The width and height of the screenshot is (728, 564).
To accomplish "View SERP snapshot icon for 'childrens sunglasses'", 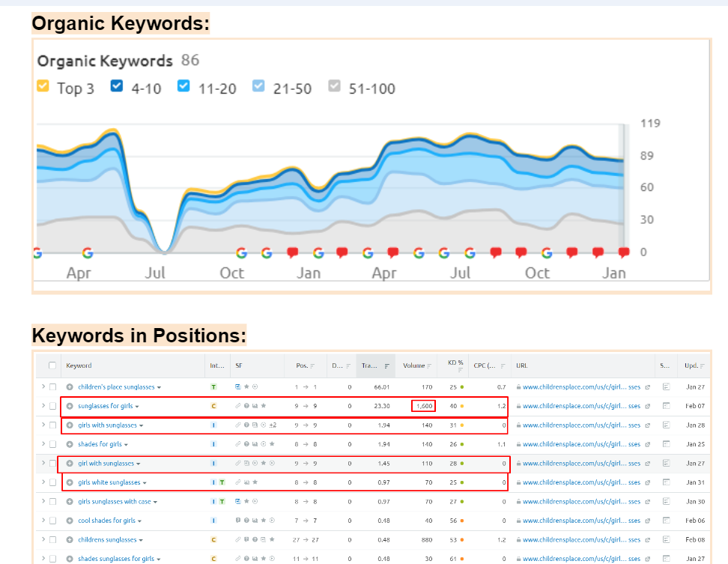I will [667, 539].
